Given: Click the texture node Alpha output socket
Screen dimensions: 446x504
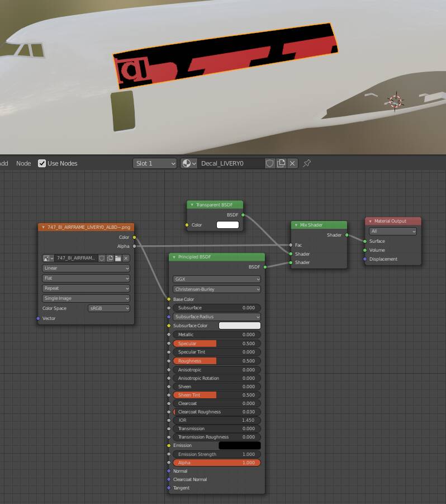Looking at the screenshot, I should [x=134, y=246].
